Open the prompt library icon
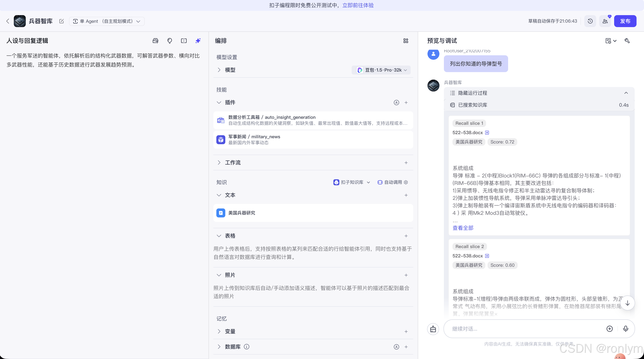Screen dimensions: 644x359 [155, 41]
